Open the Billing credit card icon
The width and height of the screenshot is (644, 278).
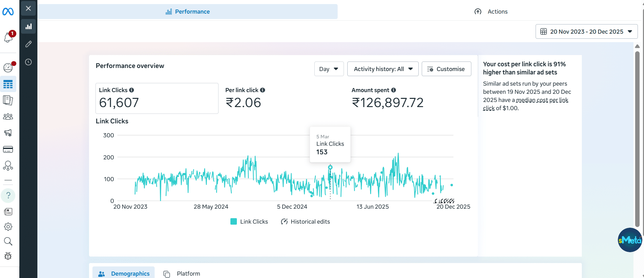8,150
